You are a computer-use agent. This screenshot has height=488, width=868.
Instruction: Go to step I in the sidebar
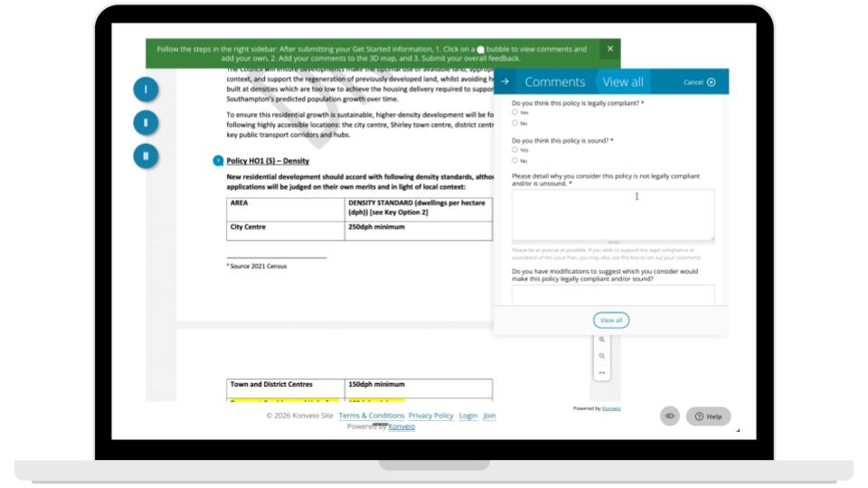(146, 89)
